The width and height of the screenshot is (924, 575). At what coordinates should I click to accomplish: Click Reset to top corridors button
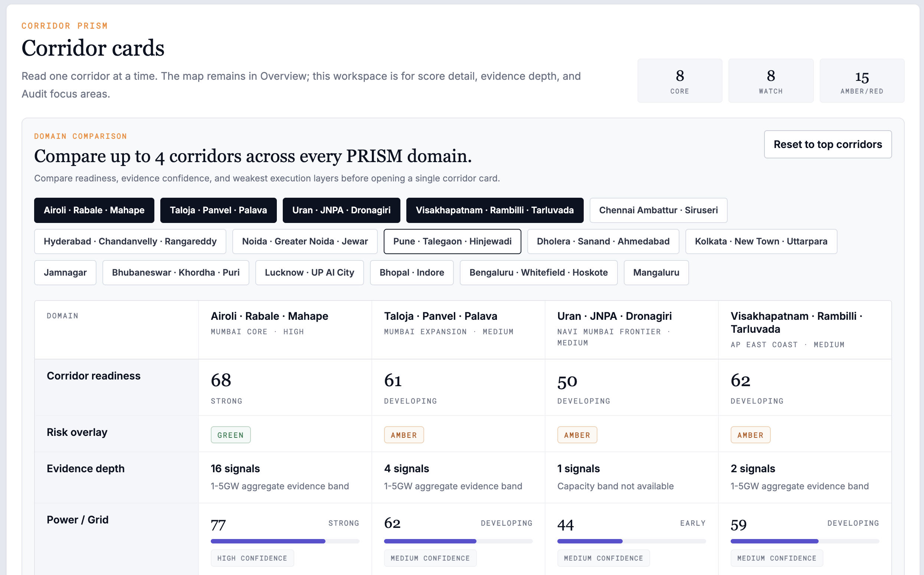[828, 145]
